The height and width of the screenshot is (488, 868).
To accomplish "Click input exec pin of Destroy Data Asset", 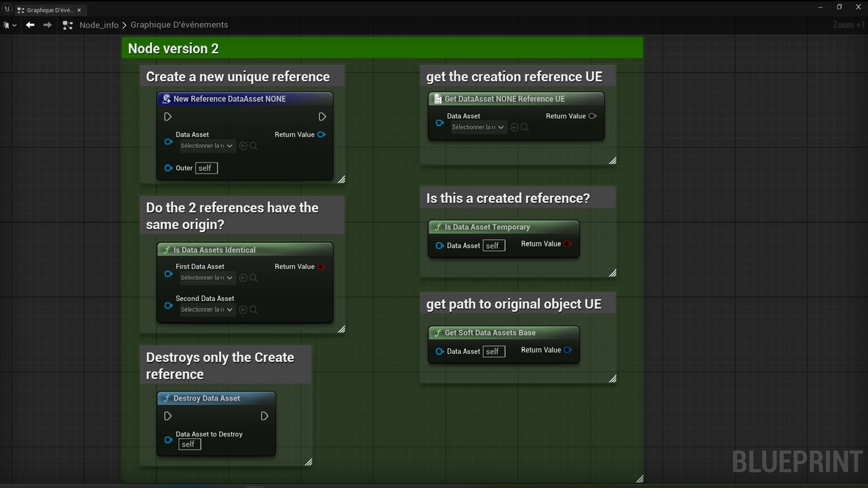I will [167, 416].
